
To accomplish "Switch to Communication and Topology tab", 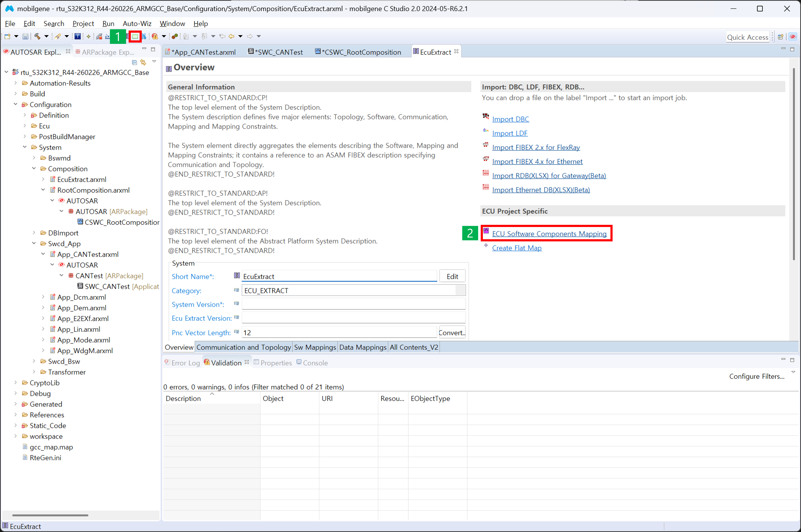I will tap(244, 347).
